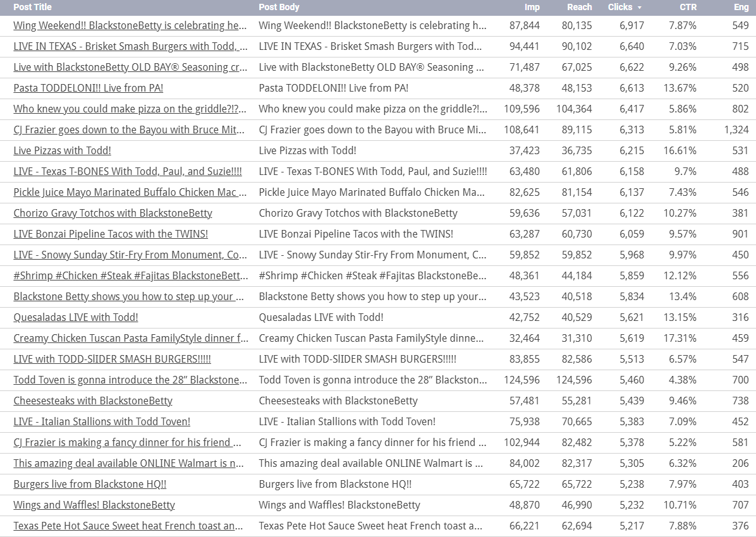The width and height of the screenshot is (756, 537).
Task: Open pizza on the griddle post link
Action: click(130, 109)
